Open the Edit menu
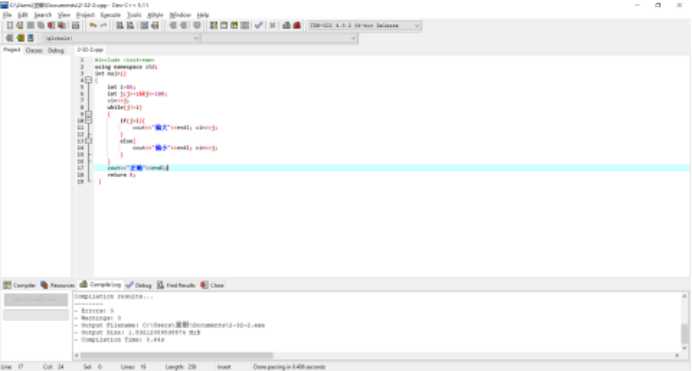 click(23, 15)
